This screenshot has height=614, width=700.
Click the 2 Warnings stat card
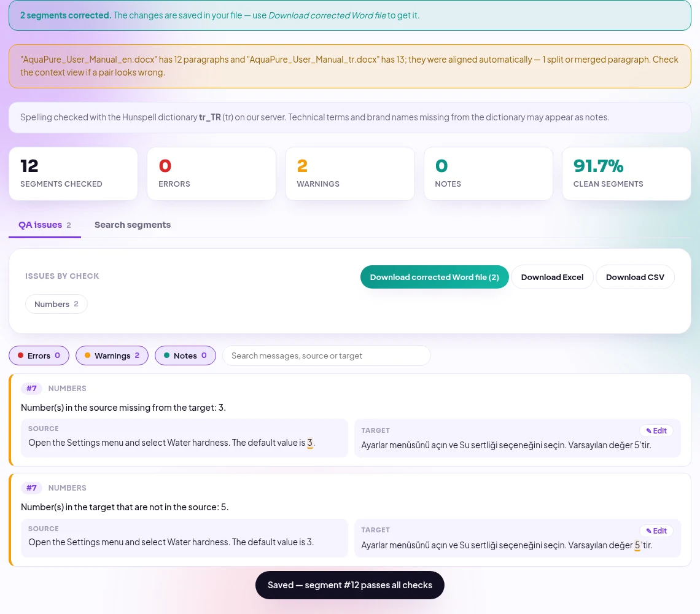click(x=350, y=174)
